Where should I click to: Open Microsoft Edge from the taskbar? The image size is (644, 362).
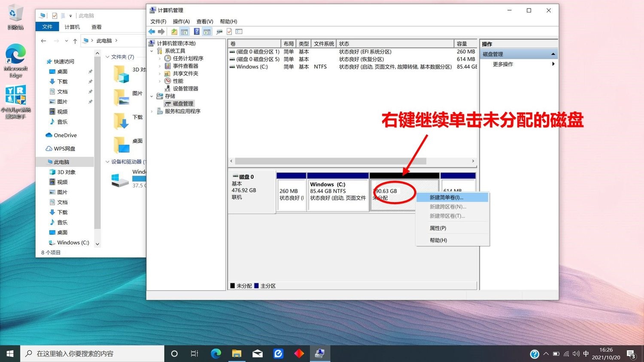point(216,353)
